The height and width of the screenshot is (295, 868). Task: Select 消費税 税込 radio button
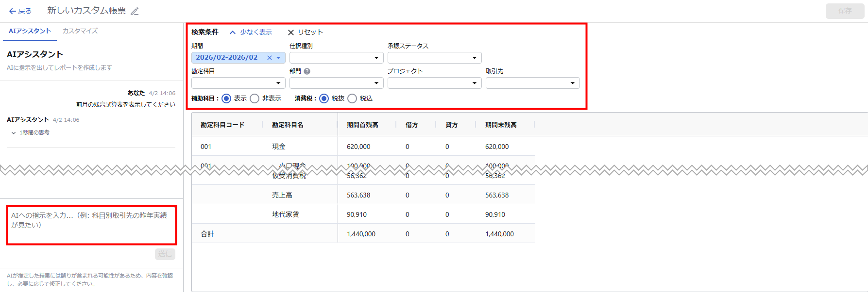(352, 98)
